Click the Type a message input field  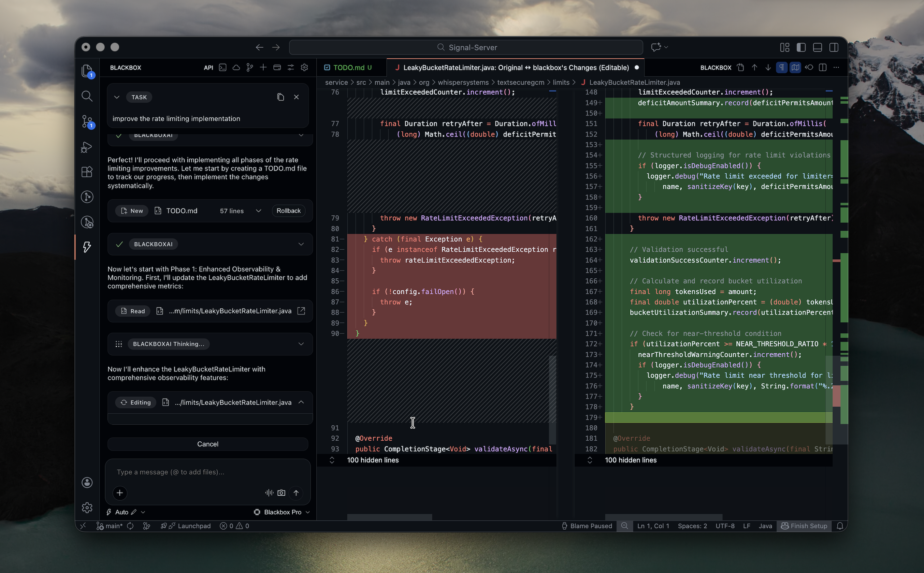208,472
